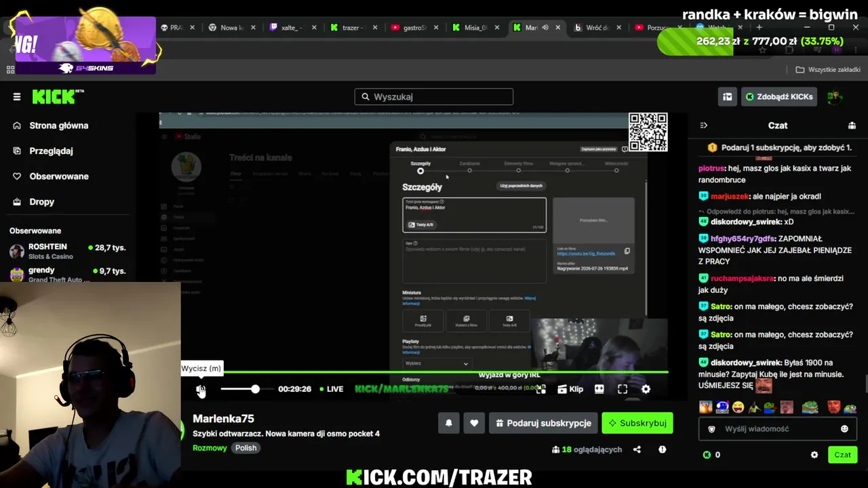This screenshot has height=488, width=868.
Task: Open chat settings gear icon
Action: 814,455
